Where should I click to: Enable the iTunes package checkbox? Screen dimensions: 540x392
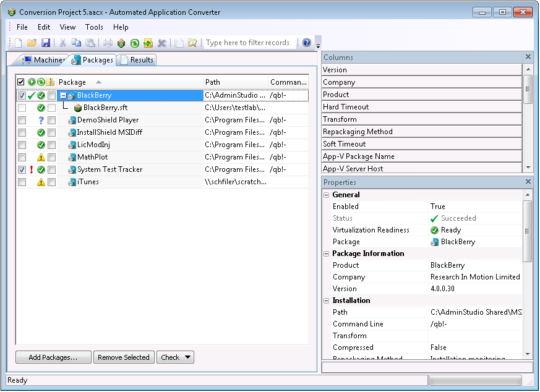coord(22,182)
